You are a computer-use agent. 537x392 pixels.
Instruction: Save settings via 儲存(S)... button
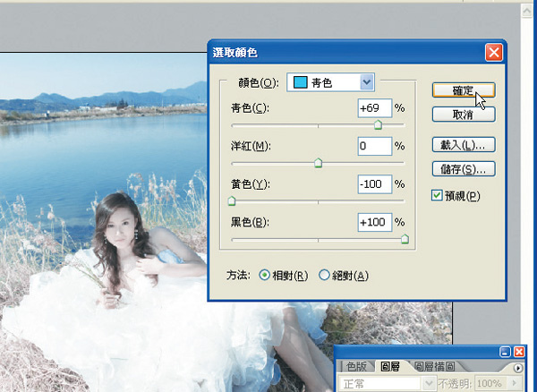point(464,169)
